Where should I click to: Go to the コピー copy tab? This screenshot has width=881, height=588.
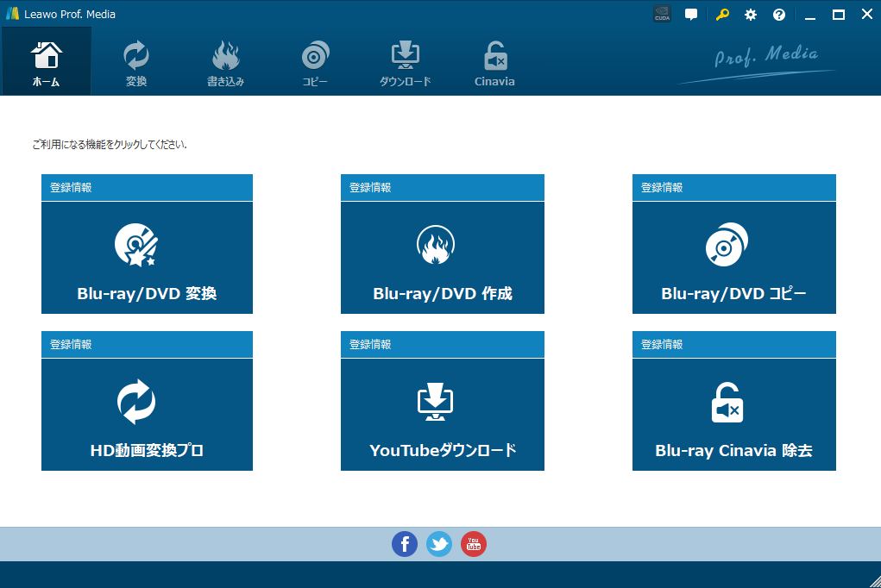pos(315,64)
